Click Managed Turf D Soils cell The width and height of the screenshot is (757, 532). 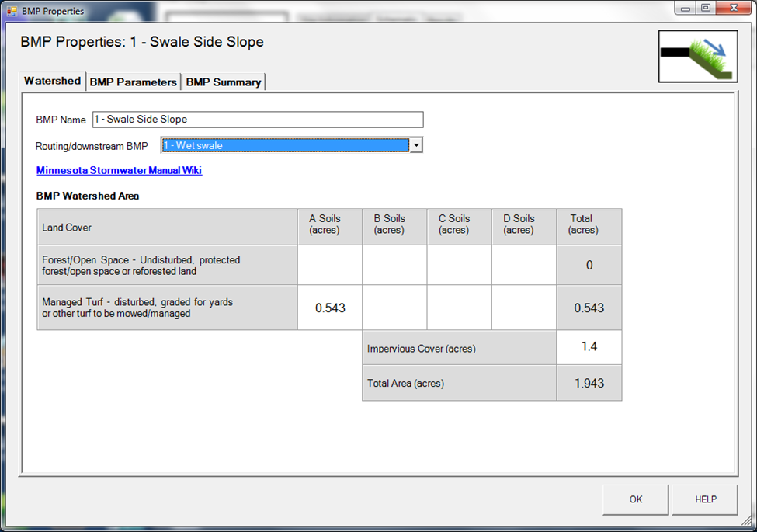(524, 308)
